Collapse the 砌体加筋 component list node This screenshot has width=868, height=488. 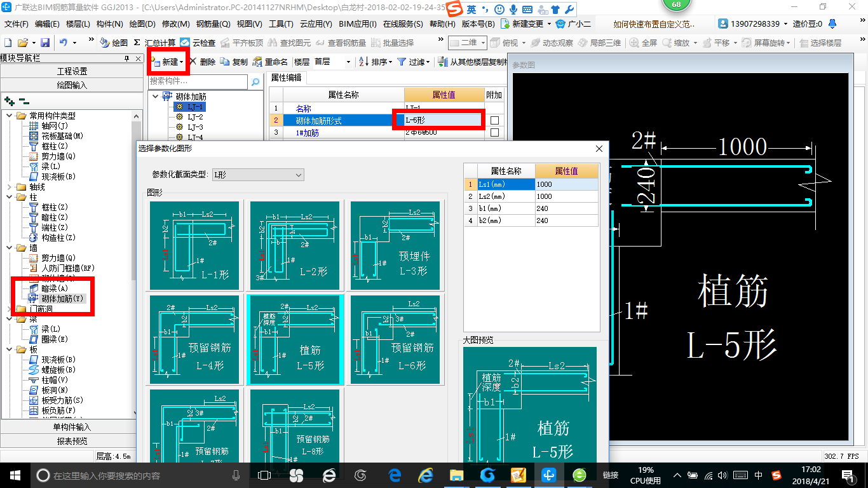156,97
